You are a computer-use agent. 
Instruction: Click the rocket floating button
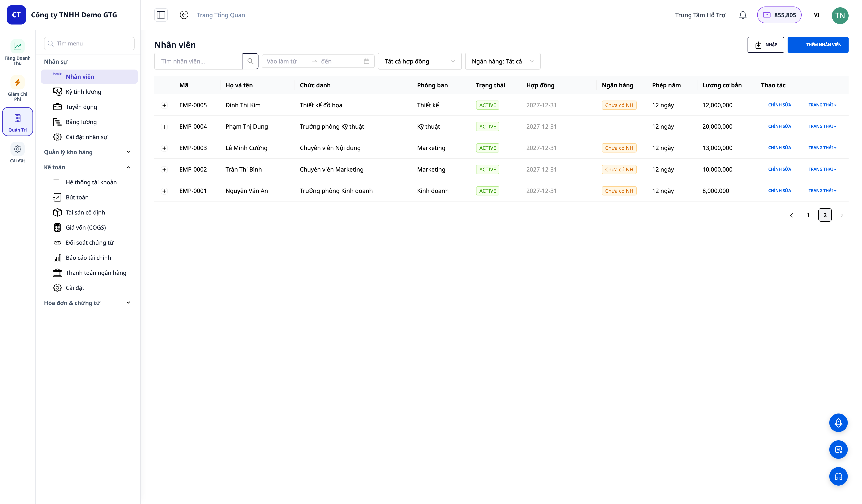click(838, 423)
